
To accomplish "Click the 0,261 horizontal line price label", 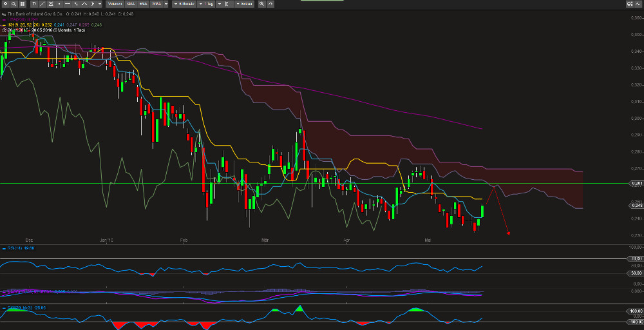I will click(x=636, y=183).
